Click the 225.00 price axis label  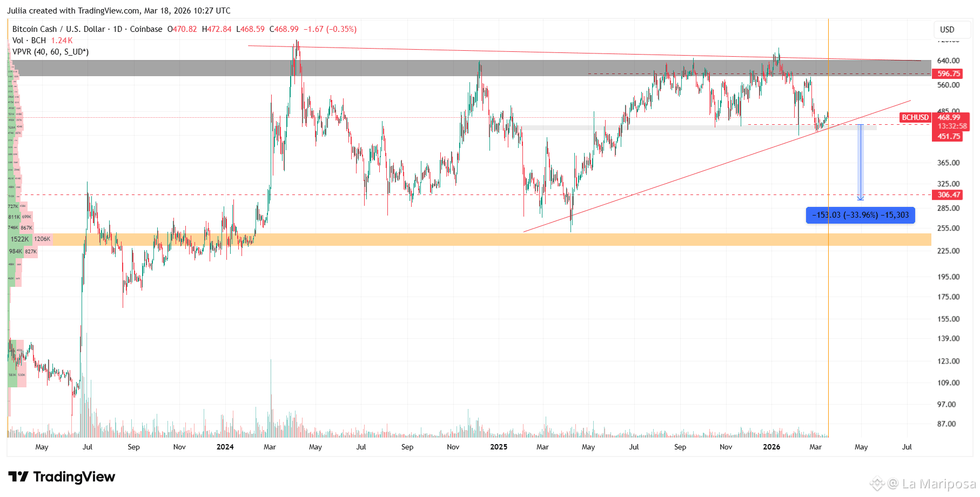pos(949,251)
